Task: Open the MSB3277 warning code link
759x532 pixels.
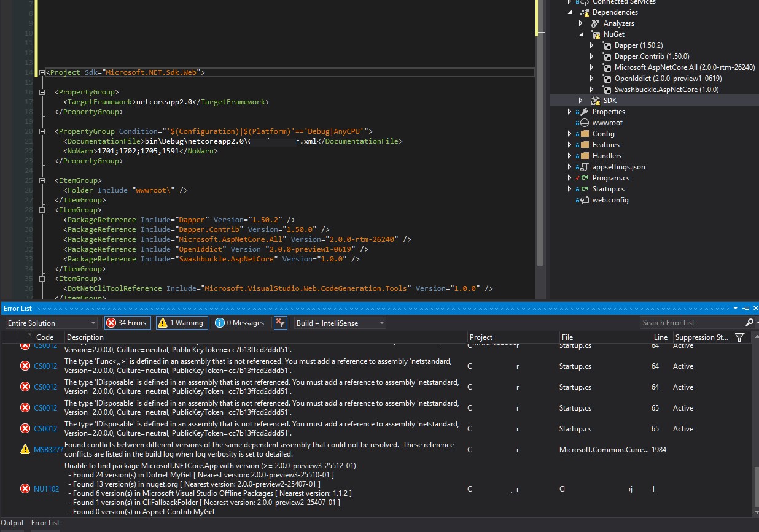Action: click(x=48, y=450)
